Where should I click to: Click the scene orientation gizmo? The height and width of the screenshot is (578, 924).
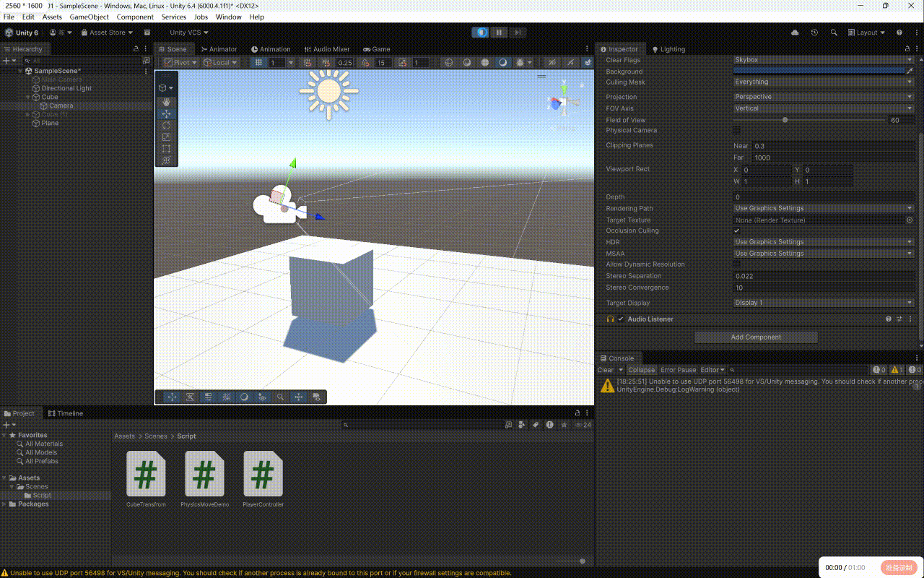tap(563, 103)
